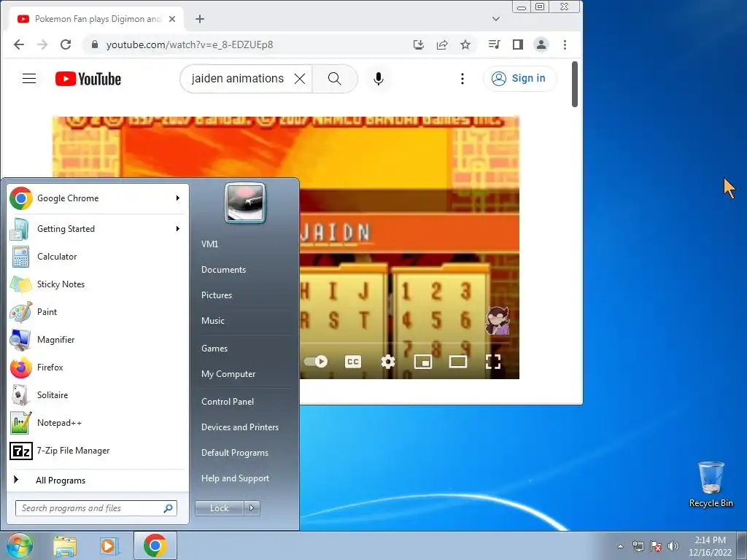Go to YouTube home via logo

pos(88,79)
